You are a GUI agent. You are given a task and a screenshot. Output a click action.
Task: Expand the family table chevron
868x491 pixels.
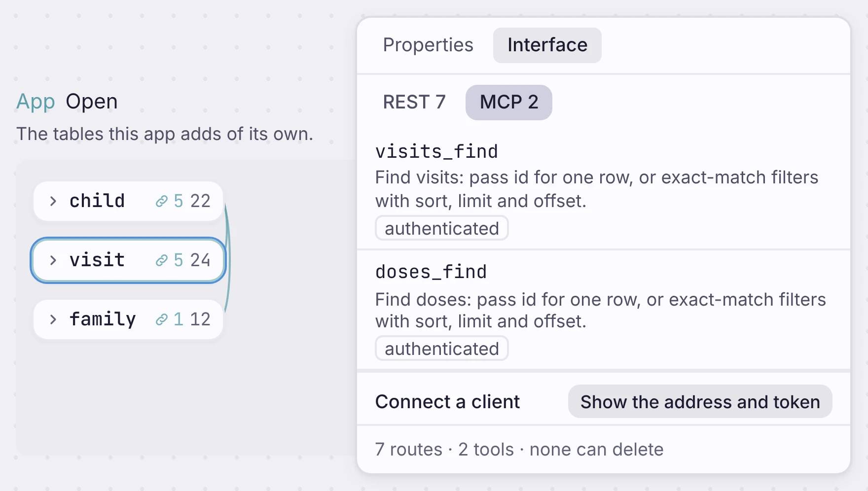tap(53, 319)
